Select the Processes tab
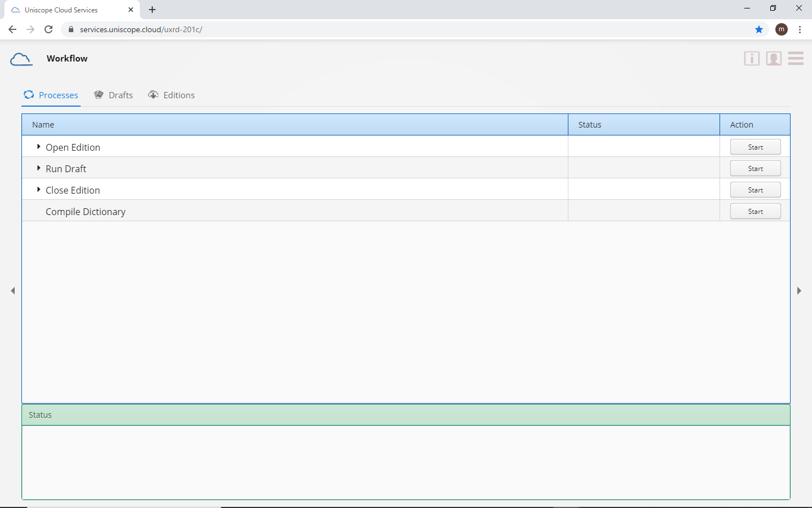The height and width of the screenshot is (508, 812). (51, 95)
